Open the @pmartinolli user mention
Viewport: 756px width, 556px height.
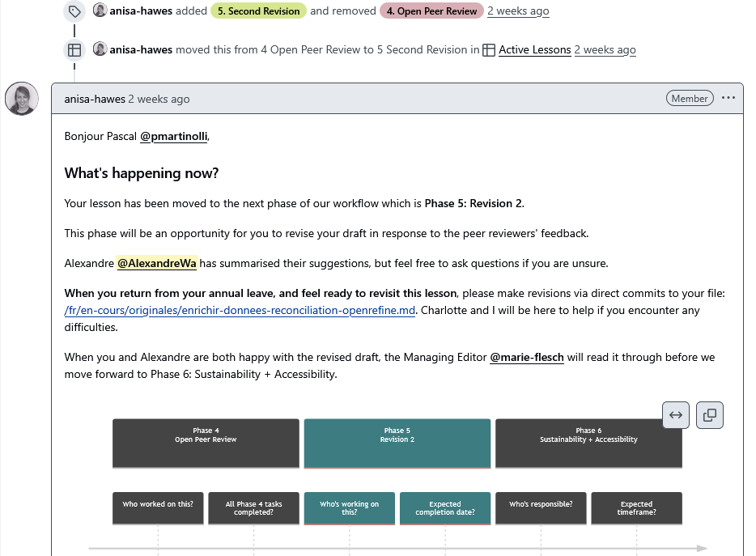[174, 137]
